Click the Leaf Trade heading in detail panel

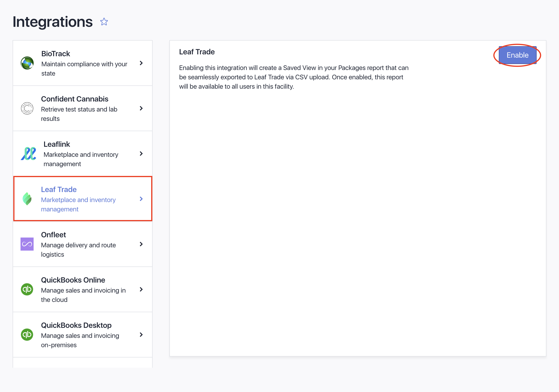coord(197,52)
